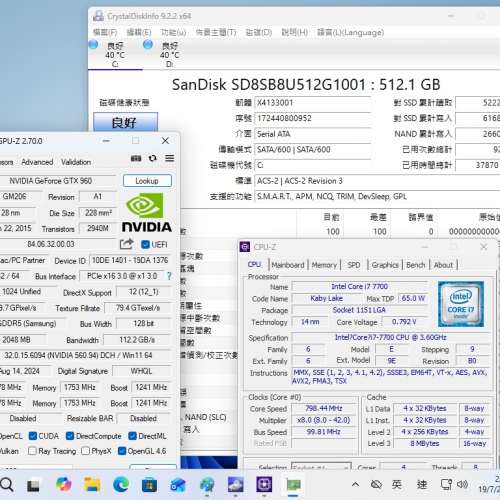Open the CPU-Z Selection socket dropdown
This screenshot has width=500, height=500.
(x=321, y=466)
